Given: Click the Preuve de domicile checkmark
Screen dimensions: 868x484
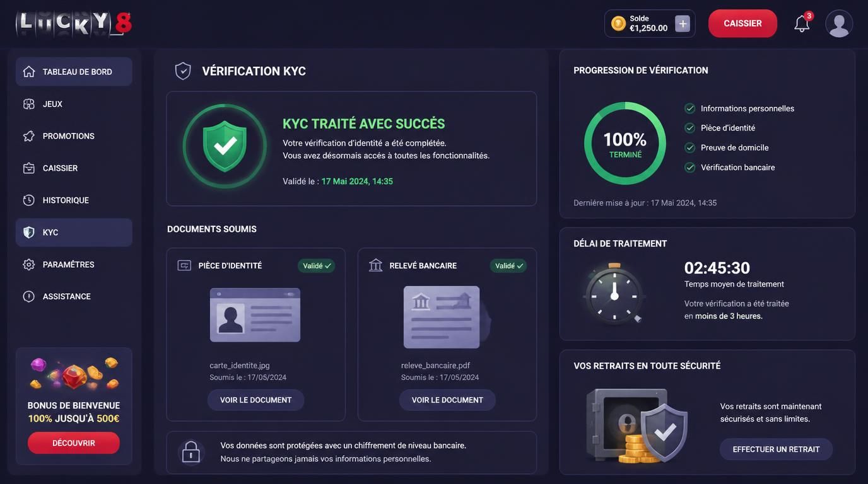Looking at the screenshot, I should point(689,147).
